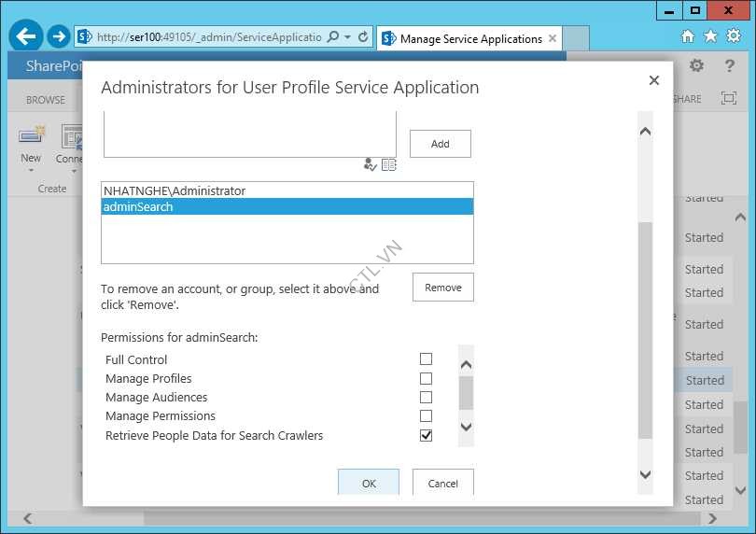Image resolution: width=756 pixels, height=534 pixels.
Task: Click the highlighted Started status row
Action: tap(705, 380)
